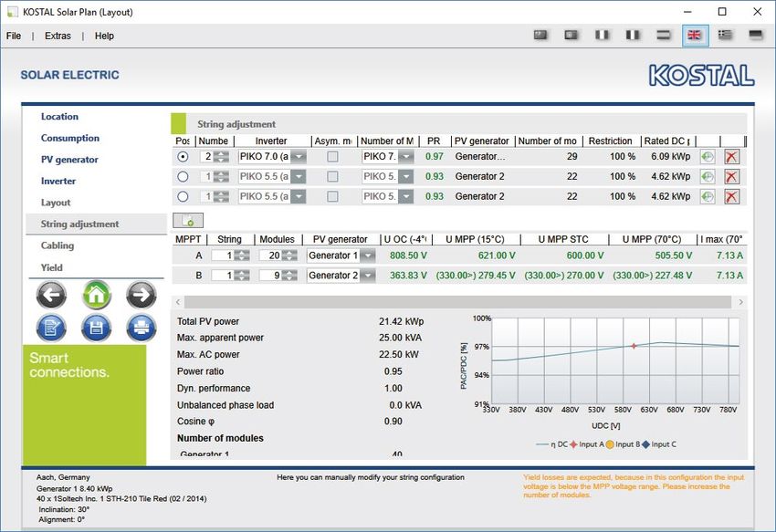This screenshot has height=532, width=776.
Task: Open the inverter dropdown in the second row
Action: click(299, 177)
